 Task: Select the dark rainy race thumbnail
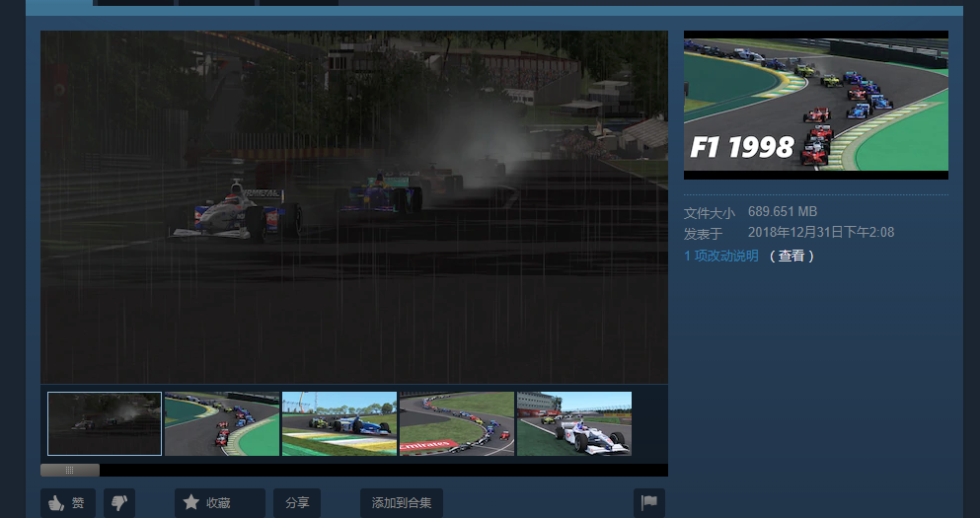tap(105, 423)
